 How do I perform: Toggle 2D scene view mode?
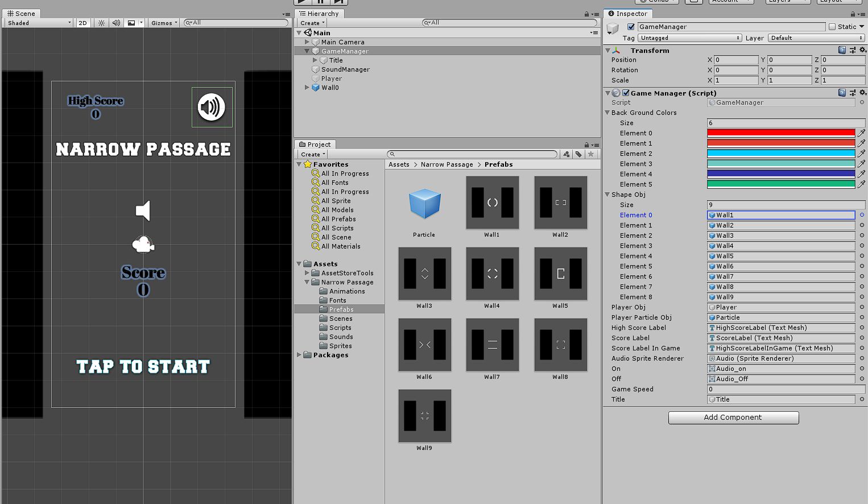[x=83, y=23]
